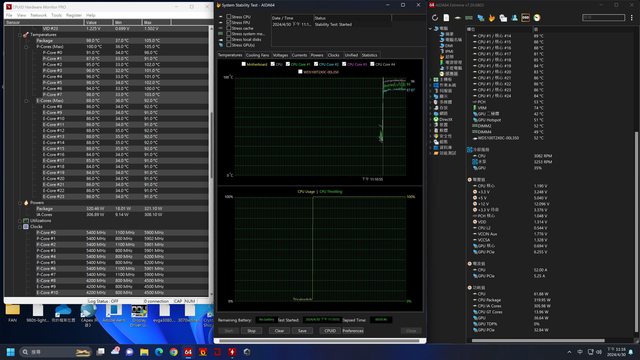640x360 pixels.
Task: Enable the Stress CPU checkbox
Action: 229,17
